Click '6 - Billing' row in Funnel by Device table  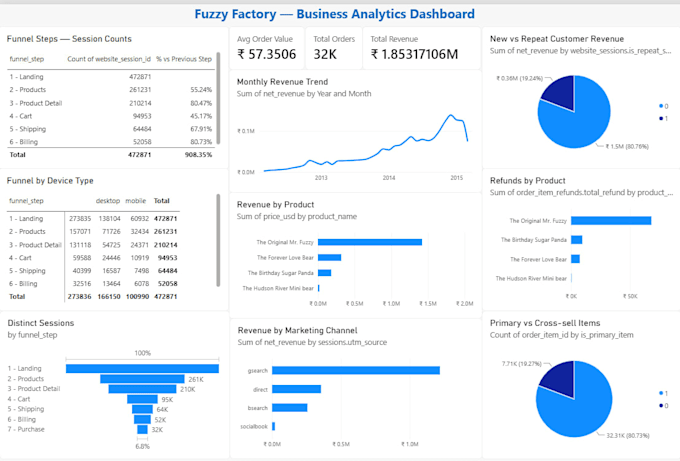(93, 284)
